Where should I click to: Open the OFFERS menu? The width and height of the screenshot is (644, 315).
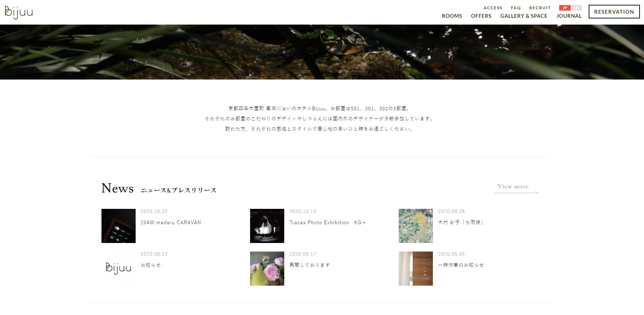coord(481,16)
